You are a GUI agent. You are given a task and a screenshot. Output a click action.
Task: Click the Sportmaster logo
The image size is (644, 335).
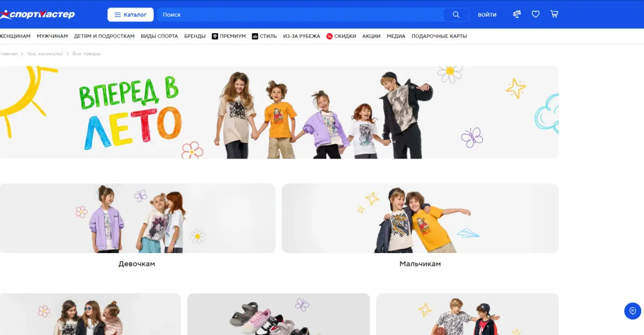[38, 14]
